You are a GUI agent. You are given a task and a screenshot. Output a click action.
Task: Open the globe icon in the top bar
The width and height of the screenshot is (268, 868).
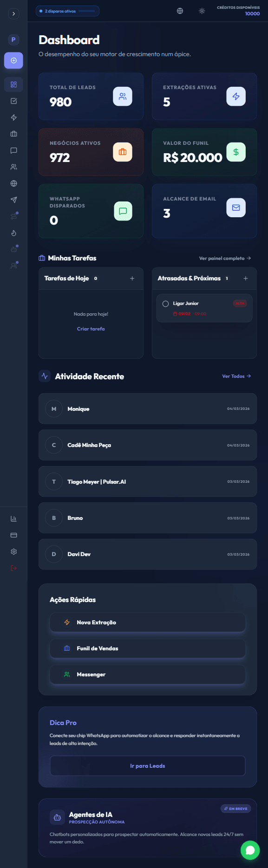pos(180,11)
